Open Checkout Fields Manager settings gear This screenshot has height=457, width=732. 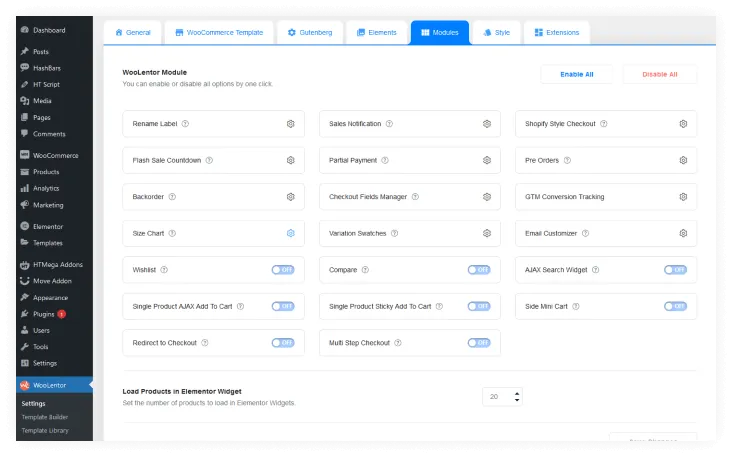pyautogui.click(x=486, y=197)
